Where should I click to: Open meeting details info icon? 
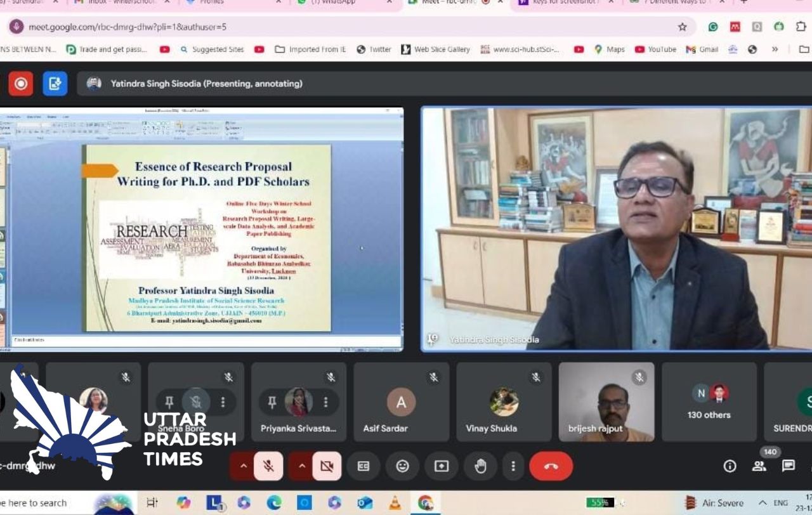click(x=730, y=466)
